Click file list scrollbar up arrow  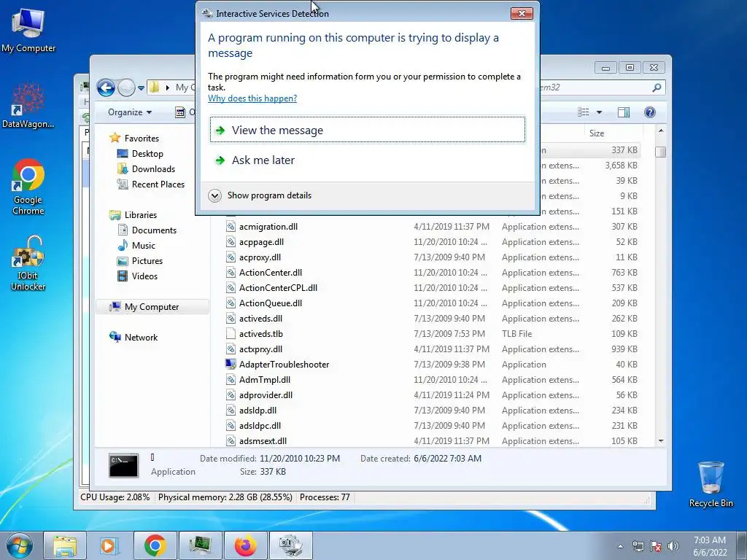coord(661,131)
